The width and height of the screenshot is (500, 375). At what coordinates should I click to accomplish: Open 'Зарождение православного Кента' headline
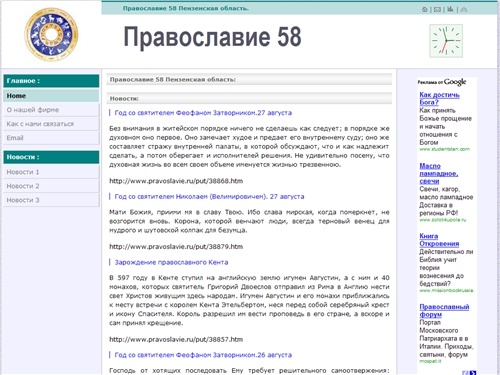pyautogui.click(x=171, y=262)
